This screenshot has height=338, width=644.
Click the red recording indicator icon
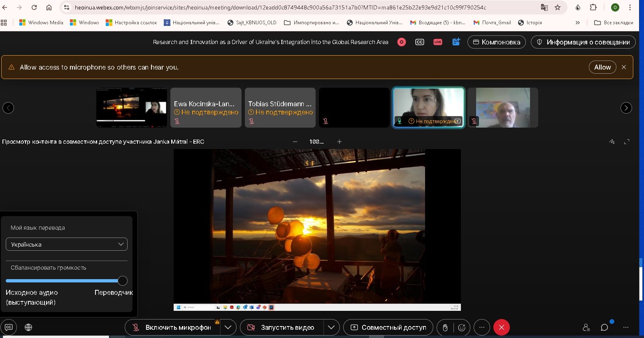click(402, 42)
